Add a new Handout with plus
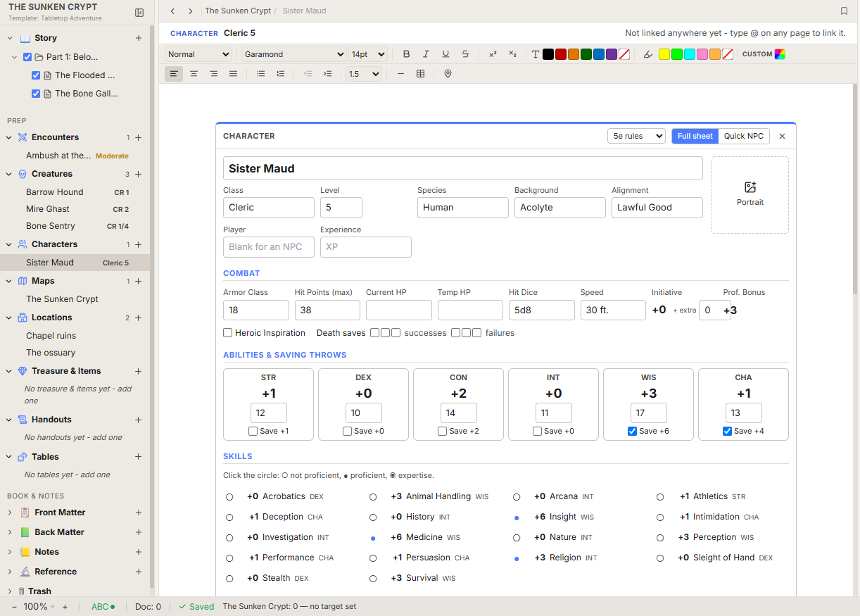 (x=139, y=420)
